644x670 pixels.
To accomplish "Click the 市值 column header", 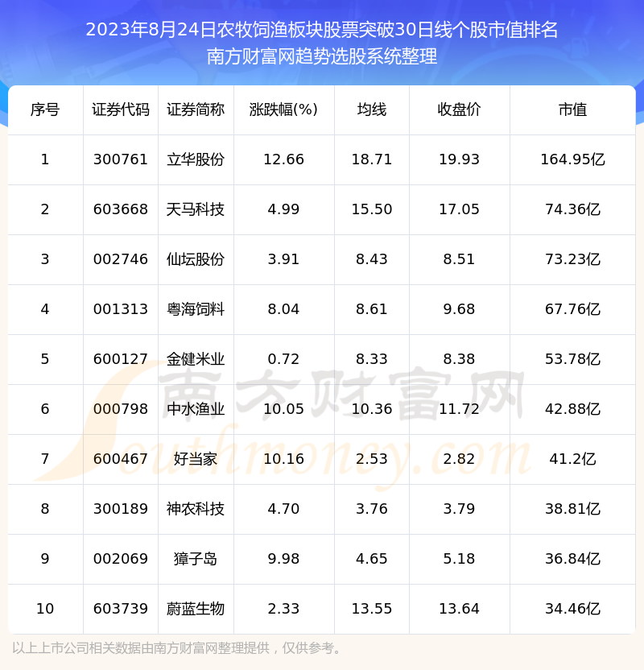I will tap(572, 110).
